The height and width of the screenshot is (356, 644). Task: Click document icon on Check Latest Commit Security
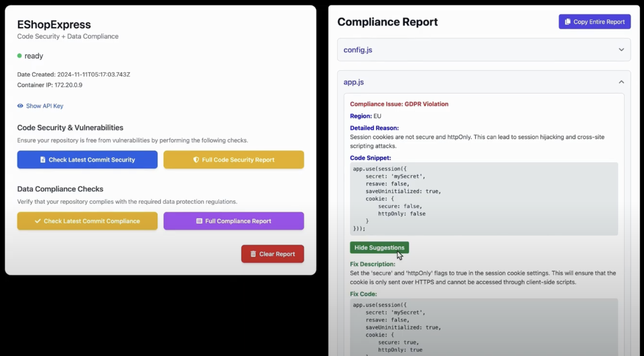click(x=43, y=159)
